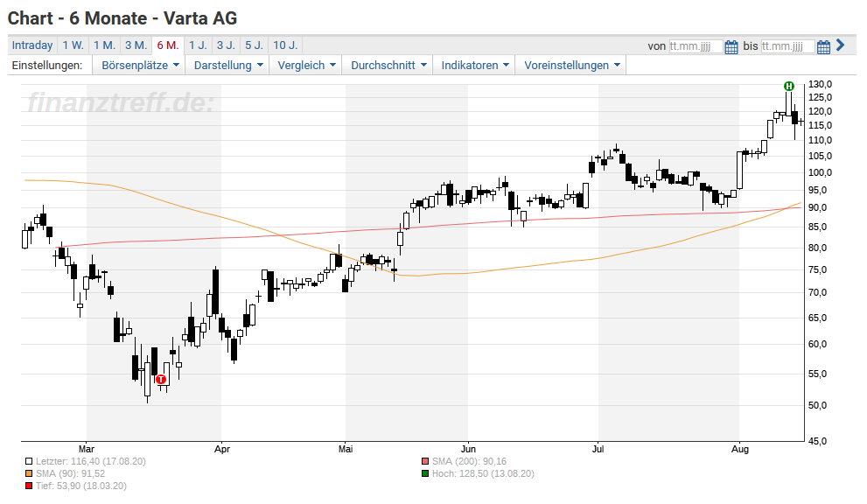Viewport: 867px width, 504px height.
Task: Click the blue arrow to apply date range
Action: pyautogui.click(x=841, y=45)
